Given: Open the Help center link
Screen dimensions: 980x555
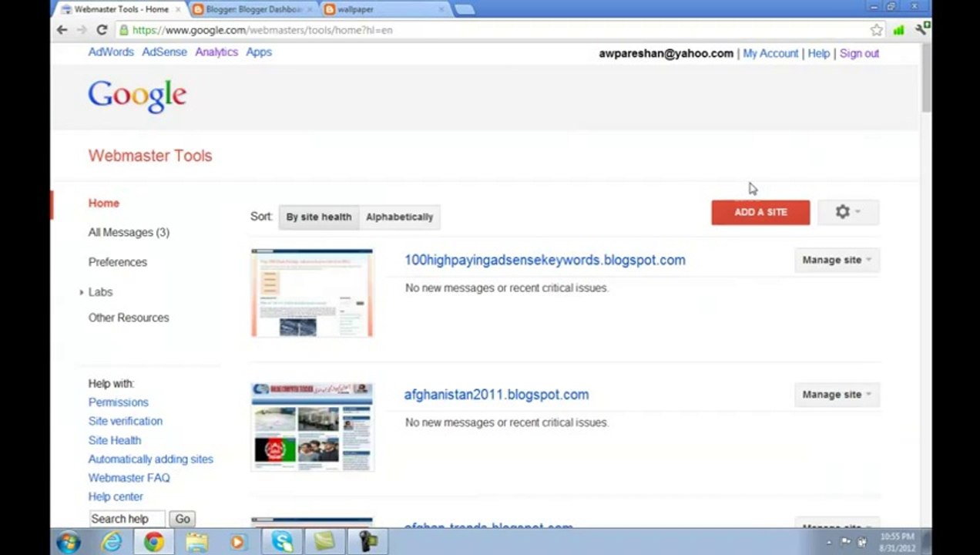Looking at the screenshot, I should tap(116, 496).
